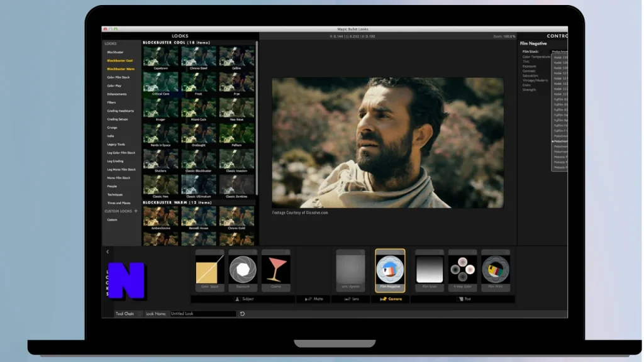Viewport: 644px width, 362px height.
Task: Select the highlighted Film Negative tool
Action: click(390, 270)
